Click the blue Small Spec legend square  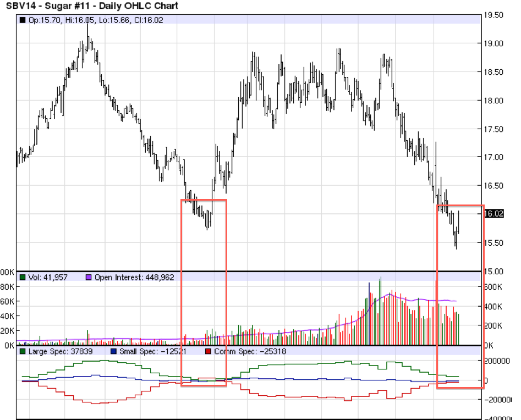[x=114, y=351]
